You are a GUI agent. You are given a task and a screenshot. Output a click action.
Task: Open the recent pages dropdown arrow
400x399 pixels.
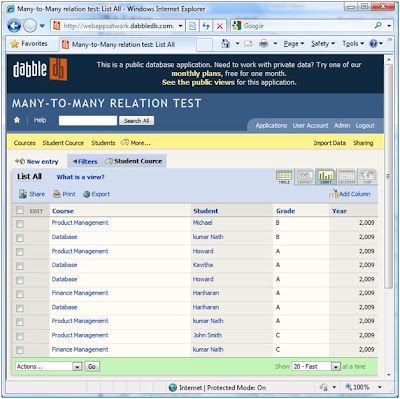[x=42, y=26]
